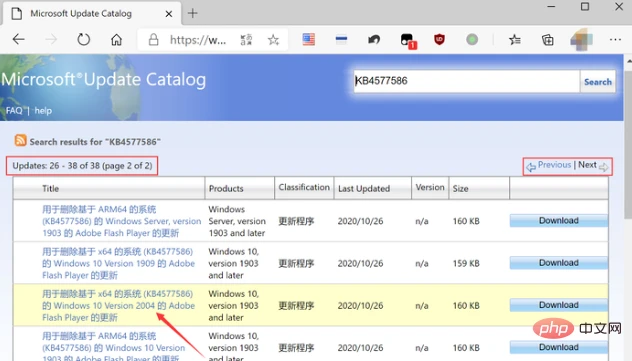Select the Microsoft Update Catalog tab
The width and height of the screenshot is (632, 361).
pyautogui.click(x=92, y=13)
